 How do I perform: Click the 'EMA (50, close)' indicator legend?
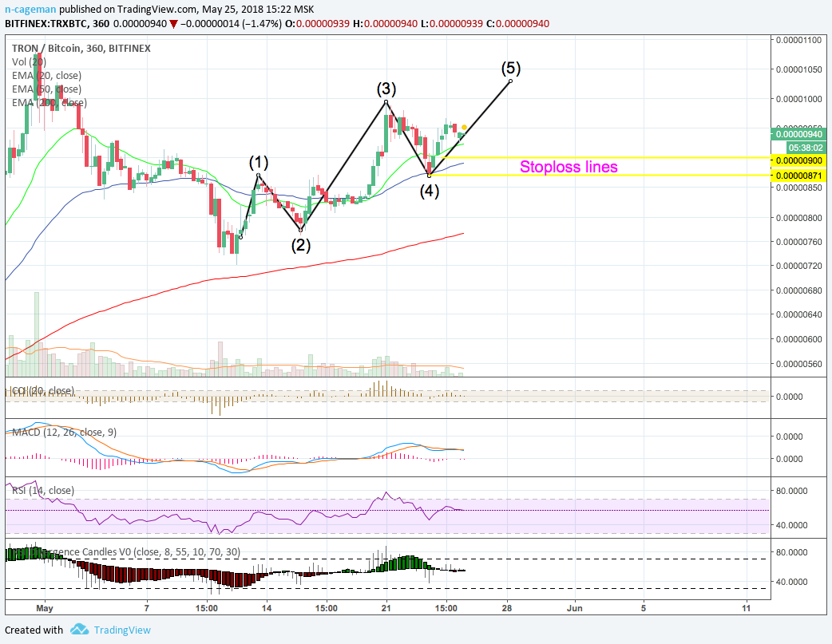point(46,89)
